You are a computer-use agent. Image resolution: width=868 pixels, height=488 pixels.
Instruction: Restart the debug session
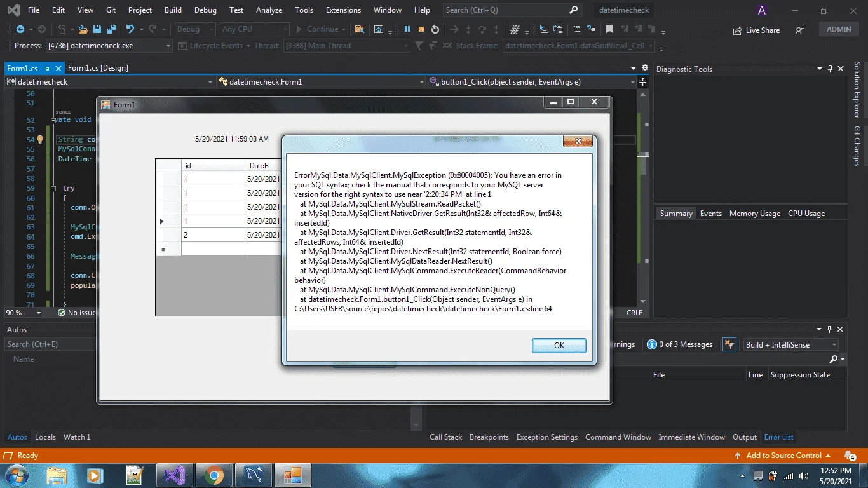tap(435, 29)
